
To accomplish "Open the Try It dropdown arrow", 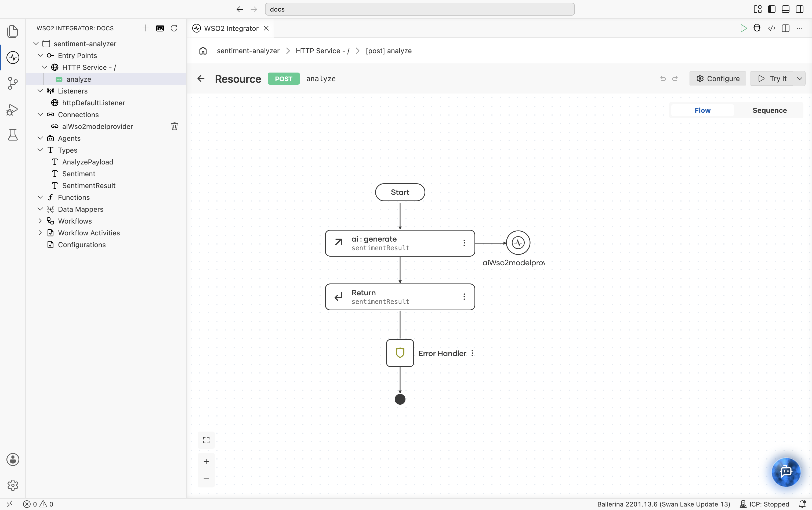I will 799,78.
